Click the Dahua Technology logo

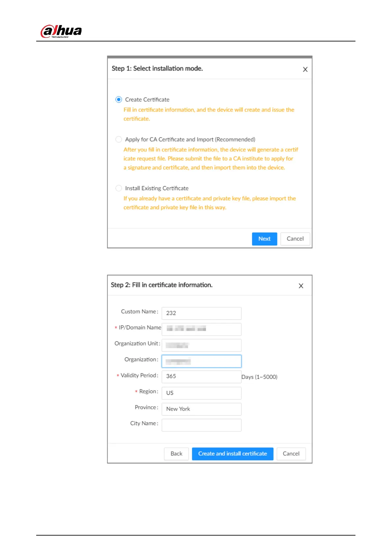point(61,31)
